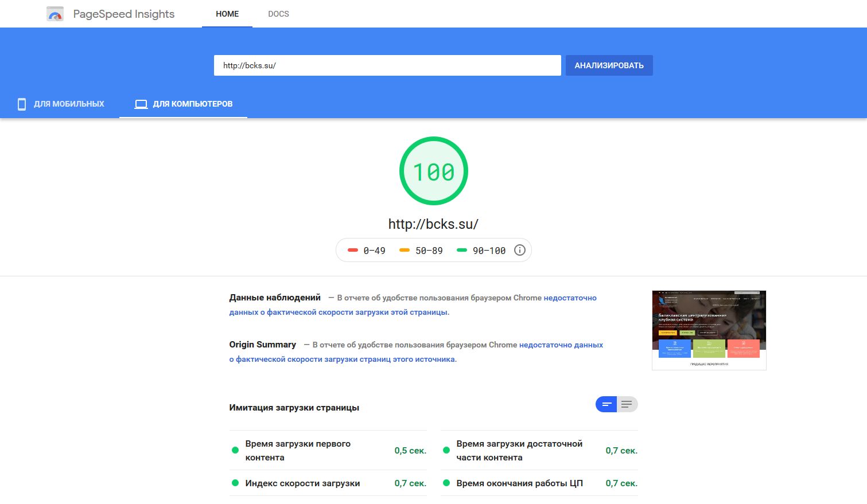Screen dimensions: 867x504
Task: Click the green 90-100 legend swatch
Action: (x=462, y=250)
